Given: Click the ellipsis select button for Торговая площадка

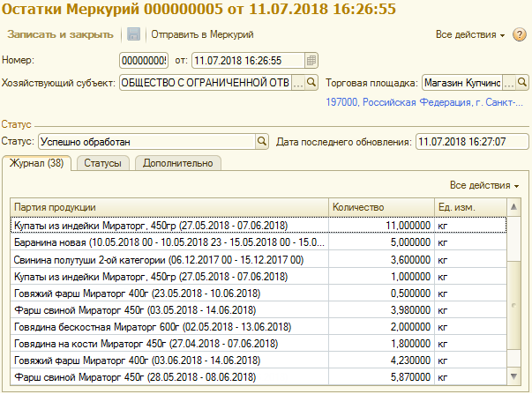Looking at the screenshot, I should pyautogui.click(x=509, y=82).
